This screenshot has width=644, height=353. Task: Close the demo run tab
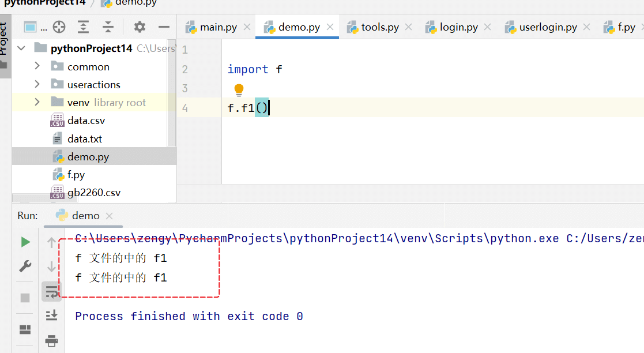click(109, 216)
